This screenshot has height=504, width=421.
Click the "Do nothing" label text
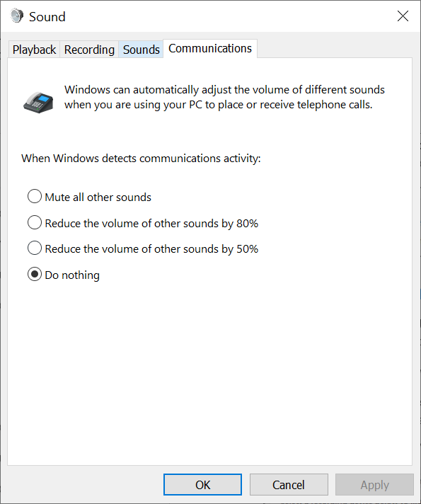click(x=72, y=275)
